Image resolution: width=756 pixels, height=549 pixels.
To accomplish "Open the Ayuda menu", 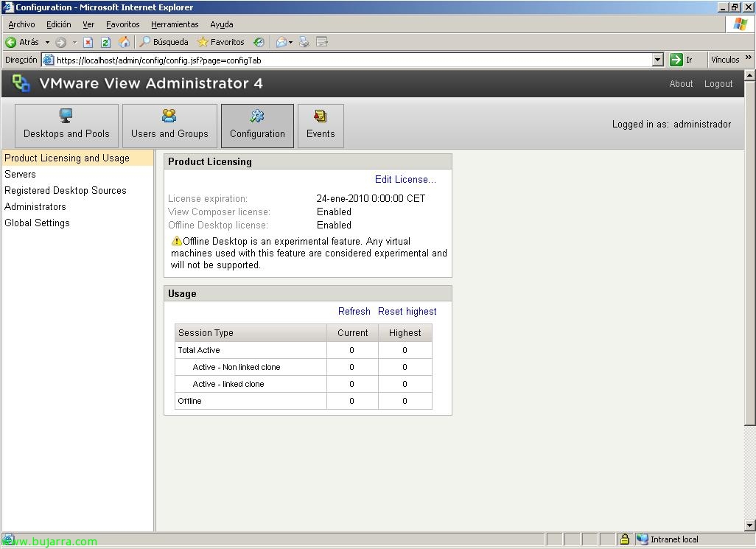I will [x=221, y=24].
